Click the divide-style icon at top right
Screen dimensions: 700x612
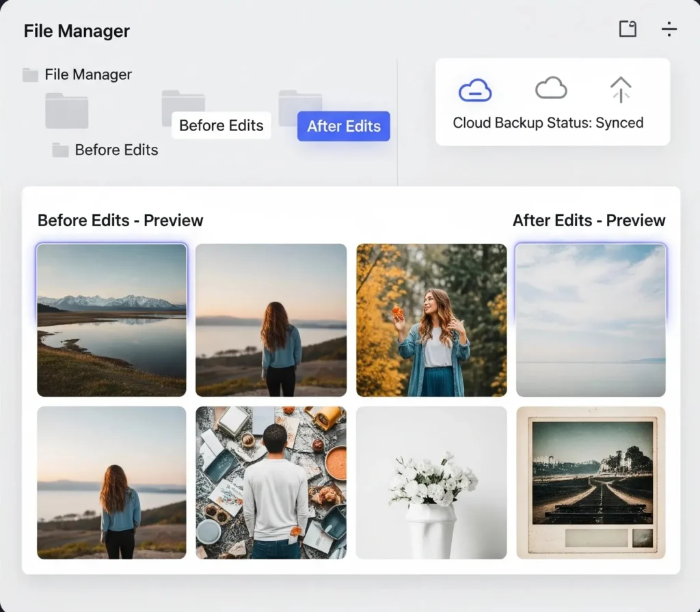tap(669, 29)
